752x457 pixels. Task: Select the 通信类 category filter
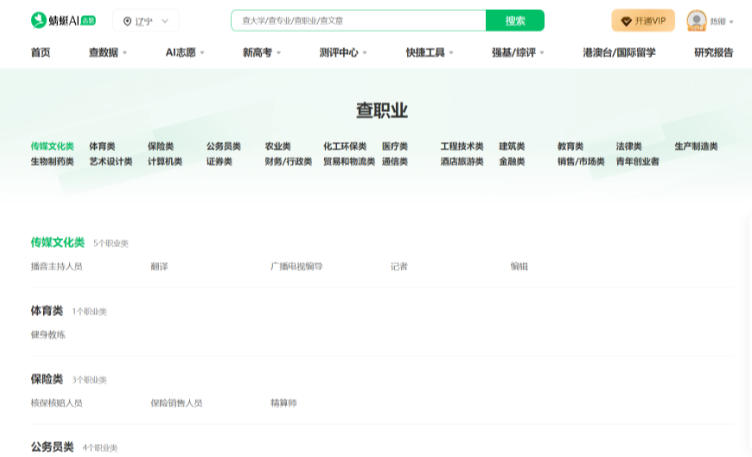395,162
